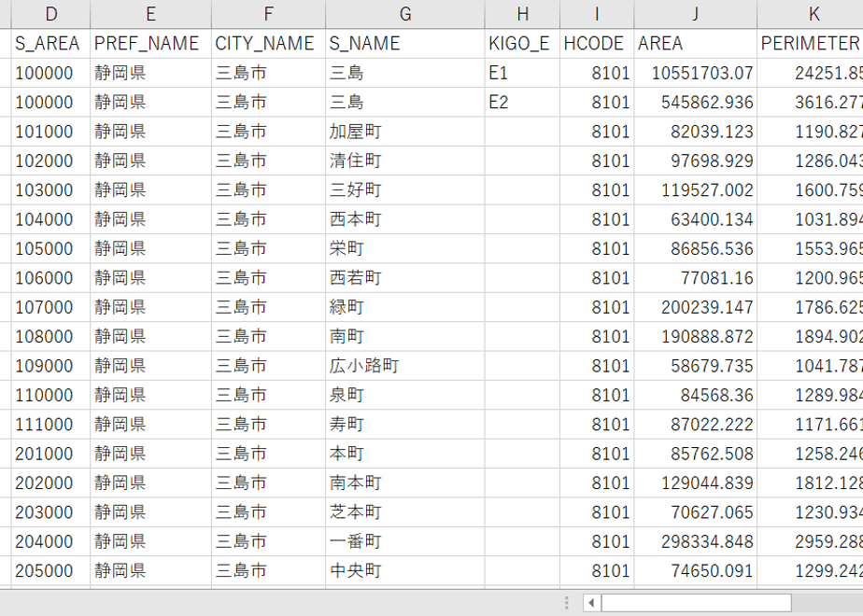Select column J header
The image size is (863, 616).
(695, 14)
